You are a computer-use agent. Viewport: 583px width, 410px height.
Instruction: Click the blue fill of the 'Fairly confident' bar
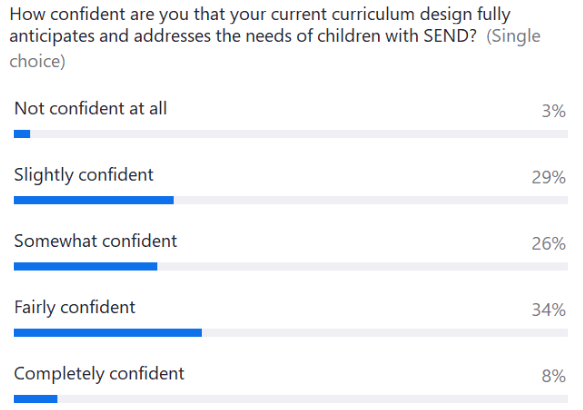click(x=108, y=333)
